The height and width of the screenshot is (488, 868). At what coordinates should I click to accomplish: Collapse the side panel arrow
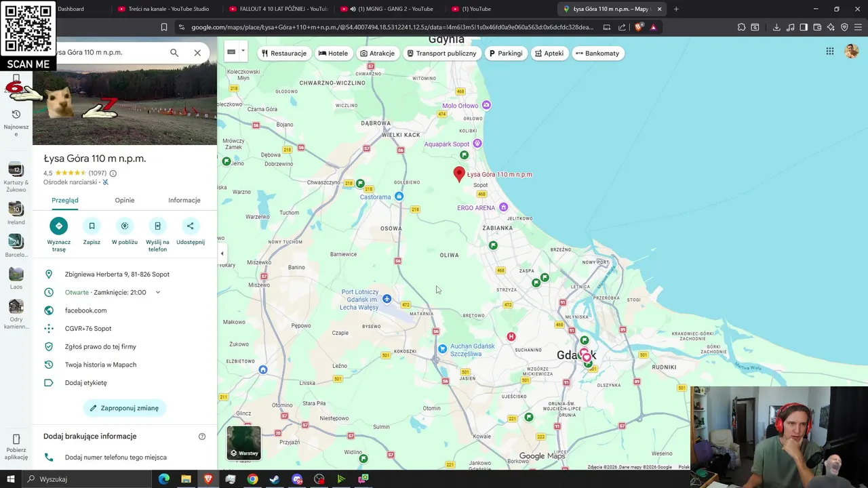coord(222,253)
